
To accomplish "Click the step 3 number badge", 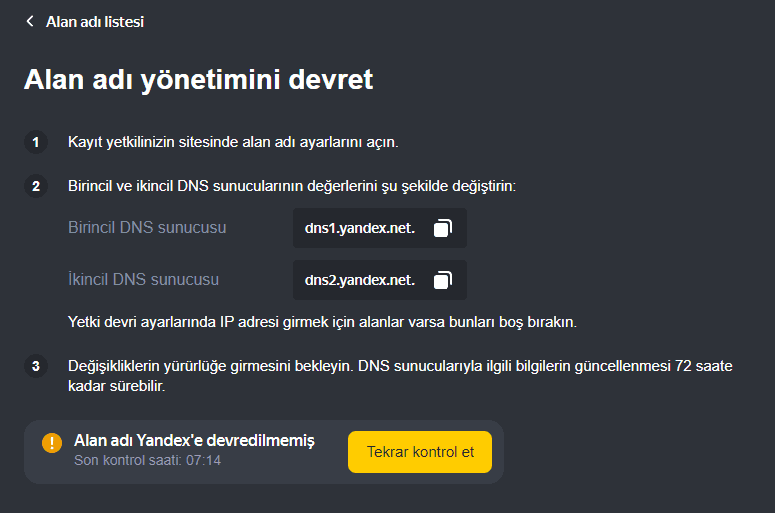I will tap(36, 366).
